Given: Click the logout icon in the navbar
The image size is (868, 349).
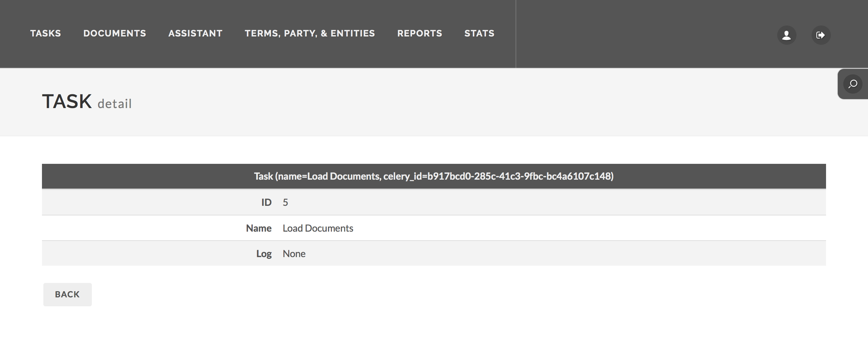Looking at the screenshot, I should pos(821,35).
